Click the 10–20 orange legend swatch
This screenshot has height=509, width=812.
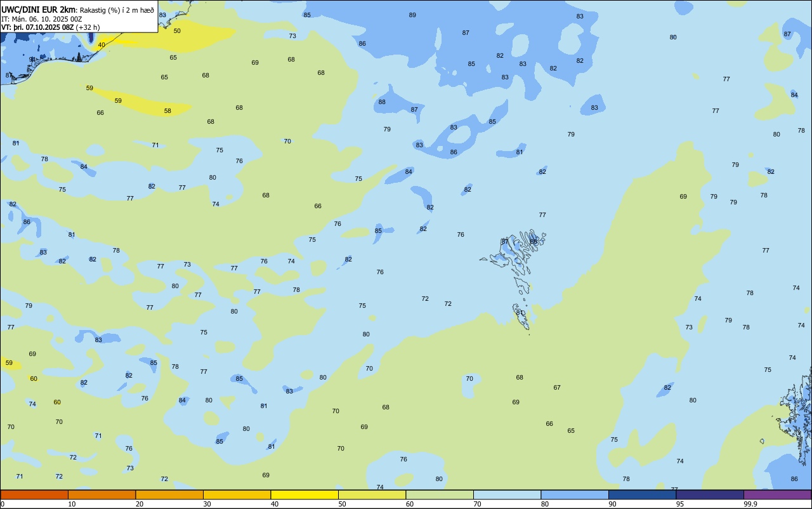point(101,494)
